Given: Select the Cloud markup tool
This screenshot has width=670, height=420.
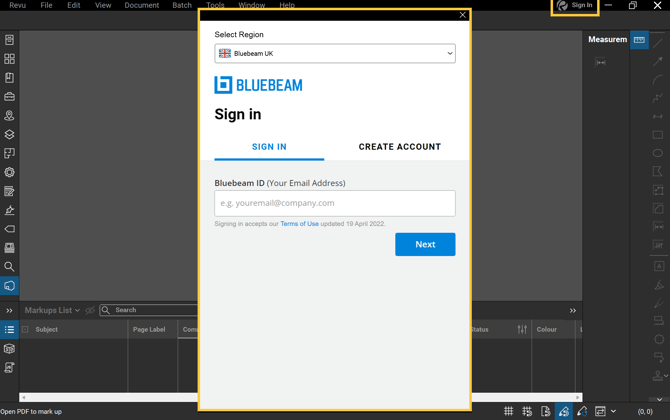Looking at the screenshot, I should [x=659, y=339].
